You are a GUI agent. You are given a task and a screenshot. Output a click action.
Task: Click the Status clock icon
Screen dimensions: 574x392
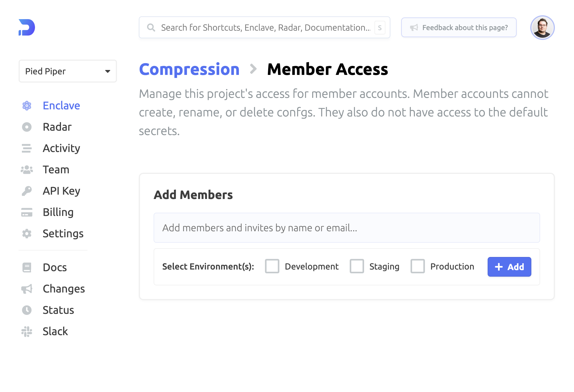click(27, 310)
